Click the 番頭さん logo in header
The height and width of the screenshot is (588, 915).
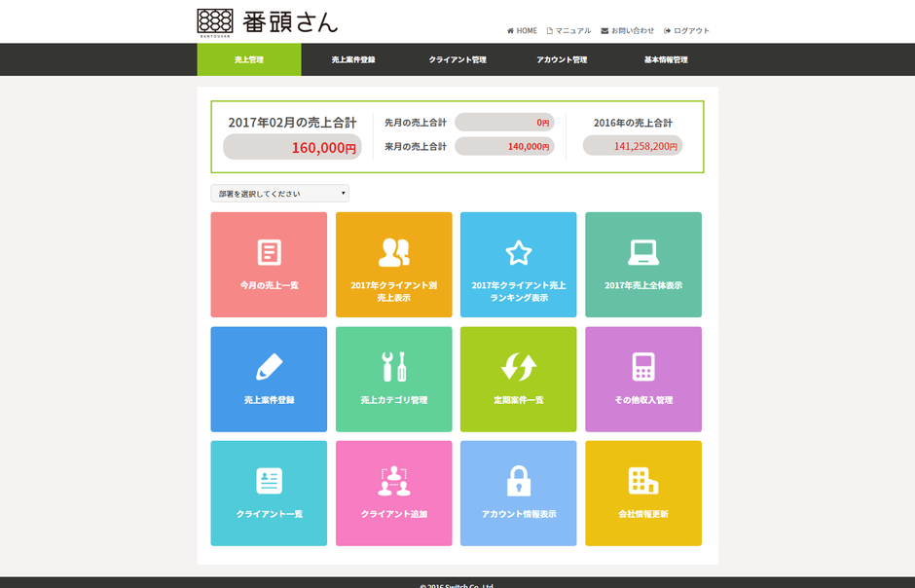click(x=268, y=21)
